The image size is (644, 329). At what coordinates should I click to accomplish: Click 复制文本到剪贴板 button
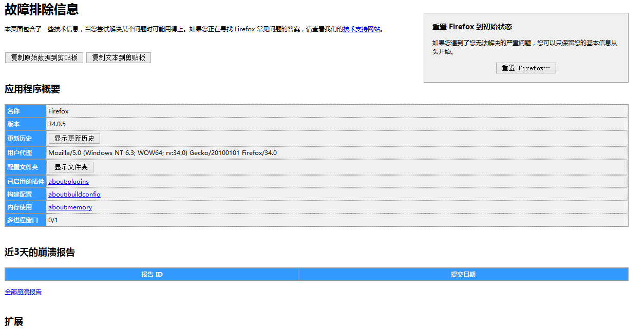(119, 57)
